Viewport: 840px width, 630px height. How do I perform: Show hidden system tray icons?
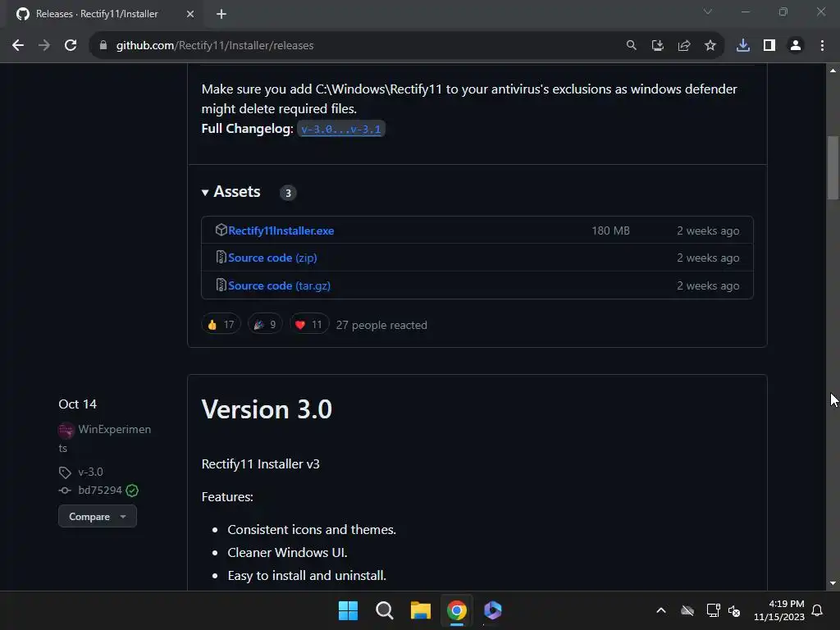661,610
